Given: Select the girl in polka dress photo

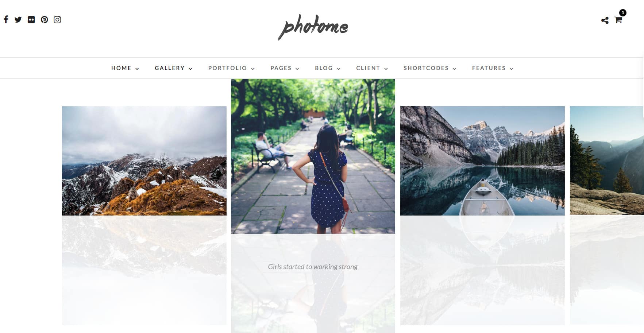Looking at the screenshot, I should tap(313, 156).
